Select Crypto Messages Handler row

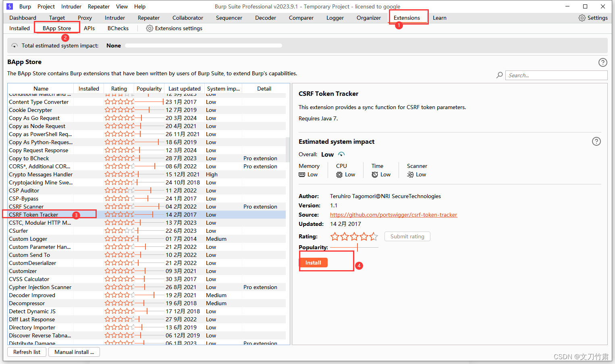147,174
